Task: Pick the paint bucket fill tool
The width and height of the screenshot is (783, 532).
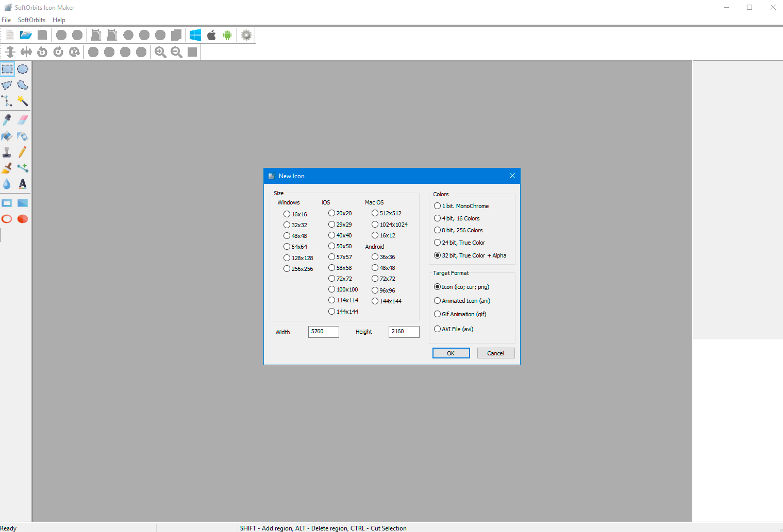Action: (x=7, y=136)
